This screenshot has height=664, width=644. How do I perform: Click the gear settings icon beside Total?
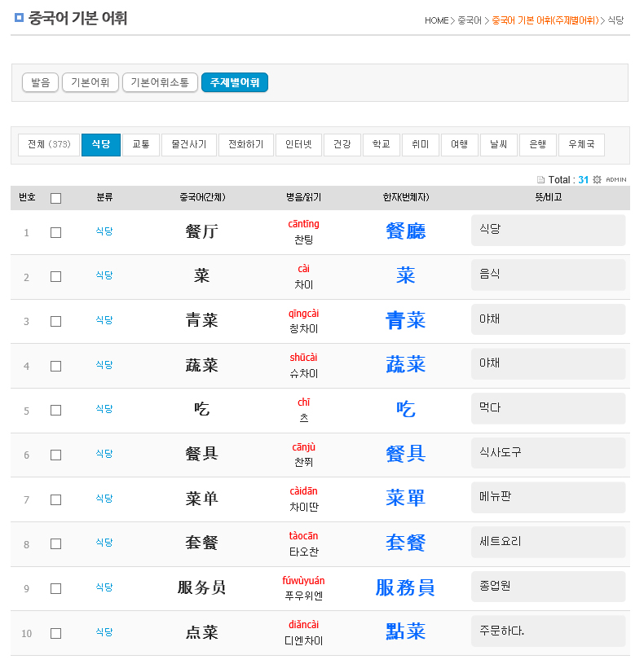point(597,179)
